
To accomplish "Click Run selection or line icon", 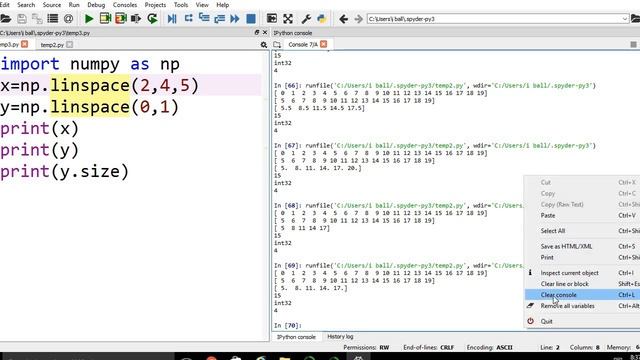I will 136,18.
